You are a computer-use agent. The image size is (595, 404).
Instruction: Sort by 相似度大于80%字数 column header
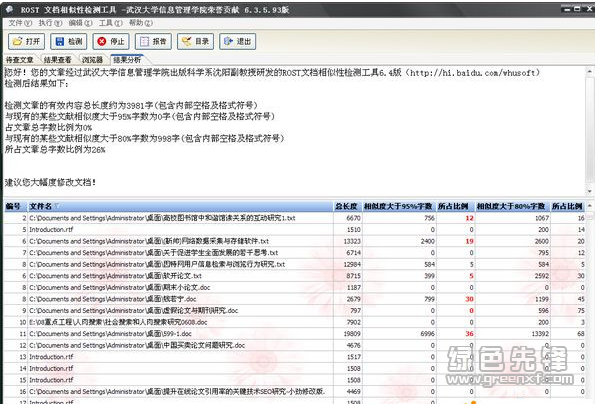[511, 206]
